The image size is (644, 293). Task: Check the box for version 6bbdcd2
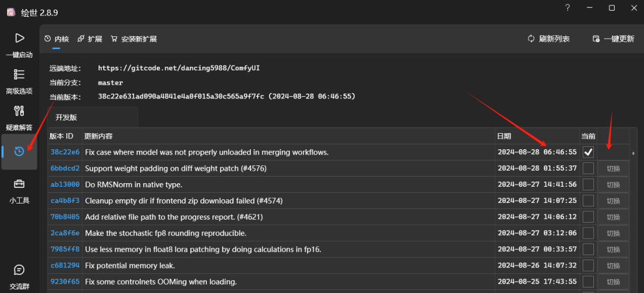[589, 168]
